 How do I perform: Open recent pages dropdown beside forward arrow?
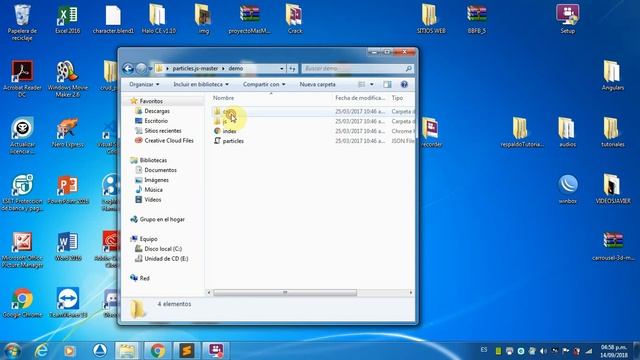tap(150, 69)
